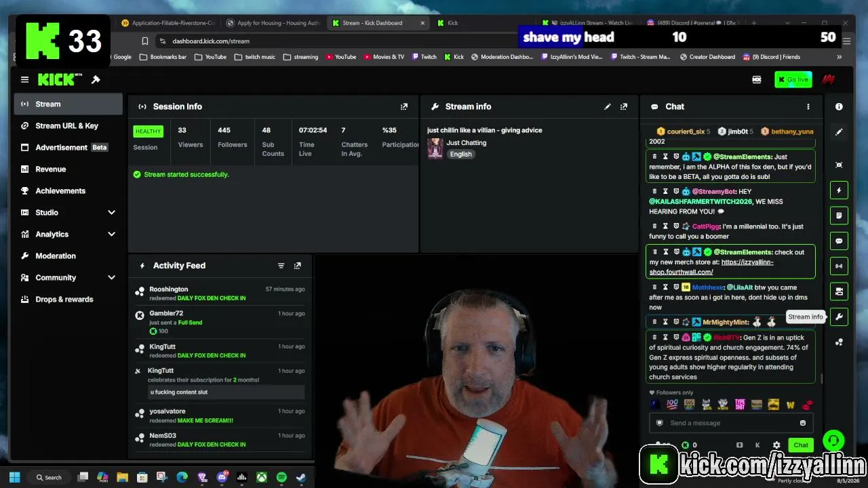Pop out the Session Info panel
The height and width of the screenshot is (488, 868).
404,106
